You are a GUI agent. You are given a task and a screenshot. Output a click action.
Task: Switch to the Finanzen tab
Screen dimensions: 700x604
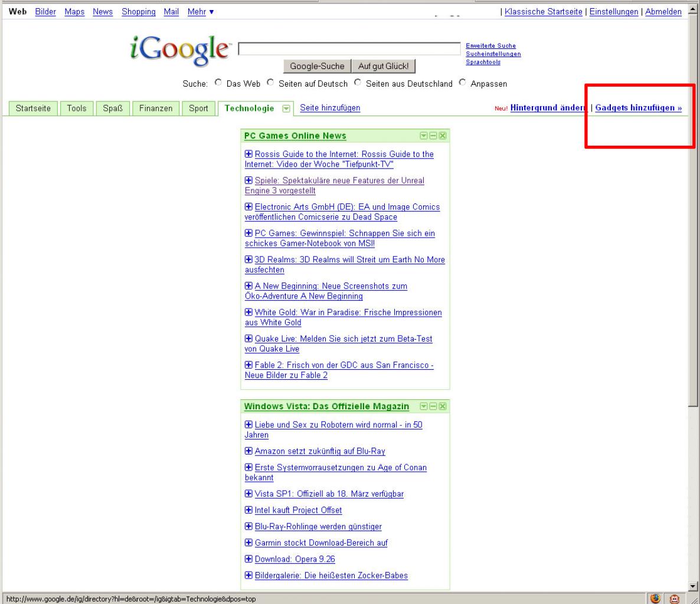coord(156,109)
